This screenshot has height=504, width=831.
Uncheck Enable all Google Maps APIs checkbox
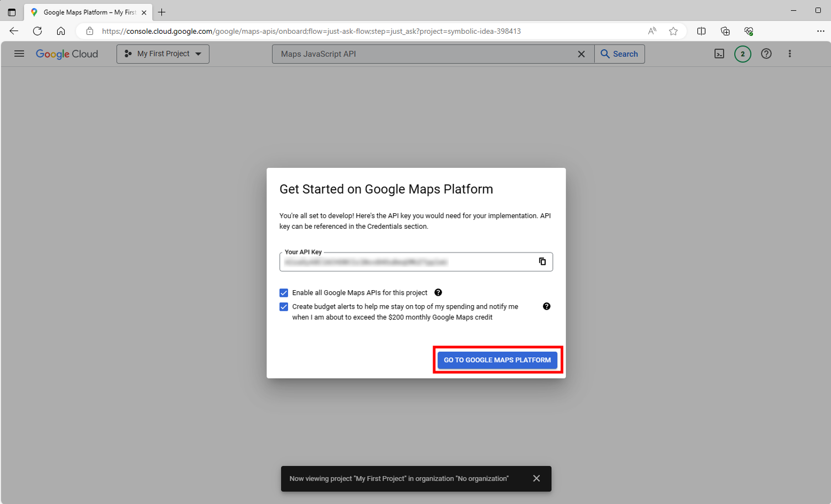pyautogui.click(x=284, y=292)
